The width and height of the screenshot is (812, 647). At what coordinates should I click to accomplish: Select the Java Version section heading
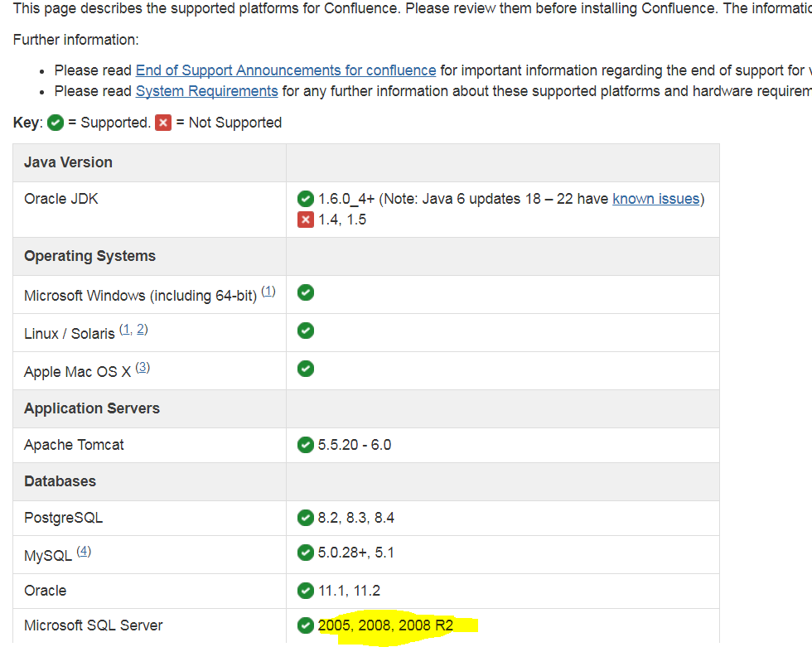pyautogui.click(x=68, y=162)
